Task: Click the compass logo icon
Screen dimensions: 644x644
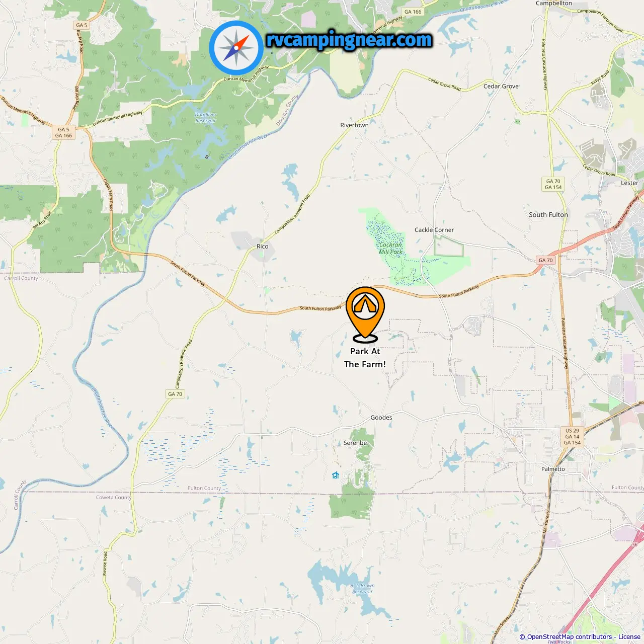Action: [x=236, y=48]
